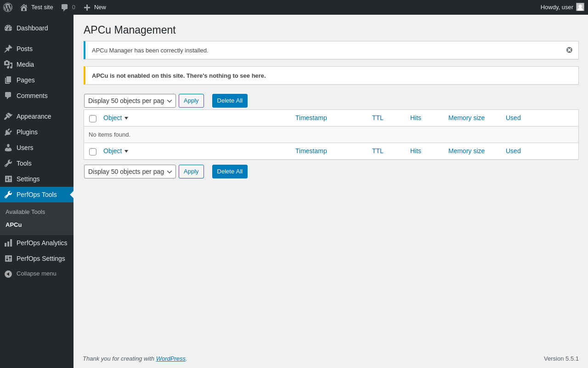
Task: Click the Users person icon
Action: point(8,148)
